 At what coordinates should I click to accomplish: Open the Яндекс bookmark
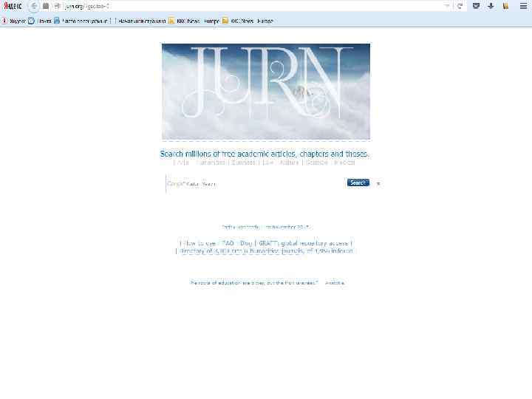13,21
